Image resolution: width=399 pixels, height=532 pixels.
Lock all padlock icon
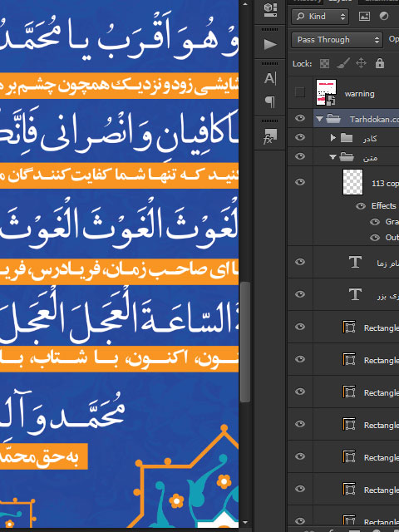pyautogui.click(x=380, y=63)
